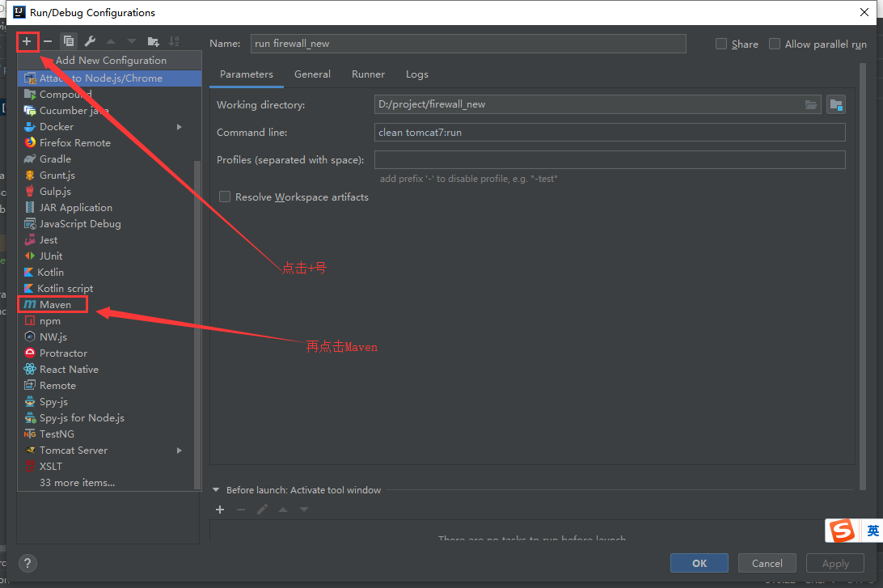Viewport: 883px width, 588px height.
Task: Click the Name input field
Action: tap(468, 44)
